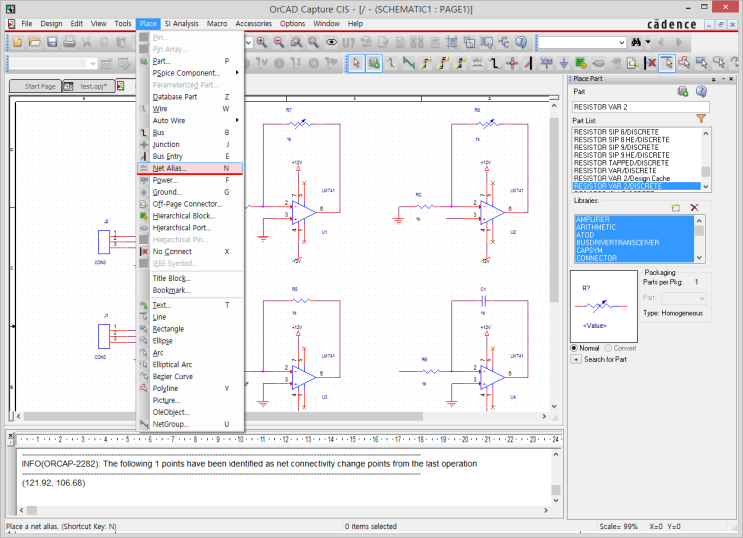Click the Bus Entry toolbar icon
This screenshot has width=743, height=538.
528,63
